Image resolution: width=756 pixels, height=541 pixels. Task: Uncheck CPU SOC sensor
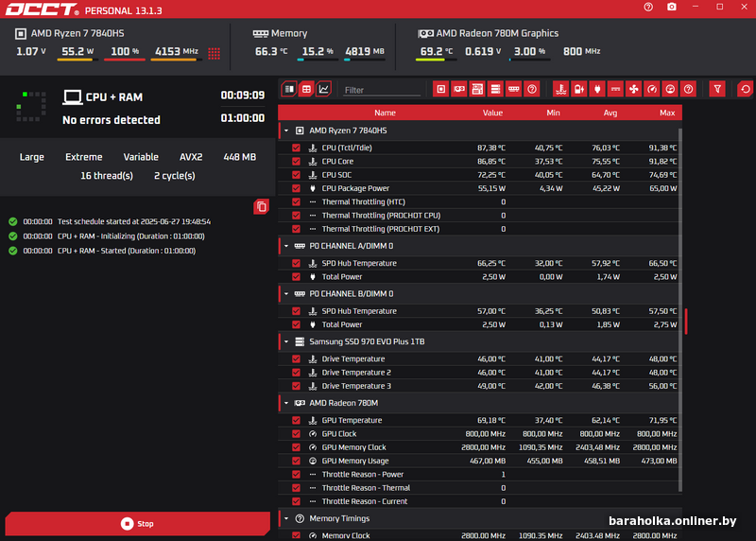click(296, 175)
